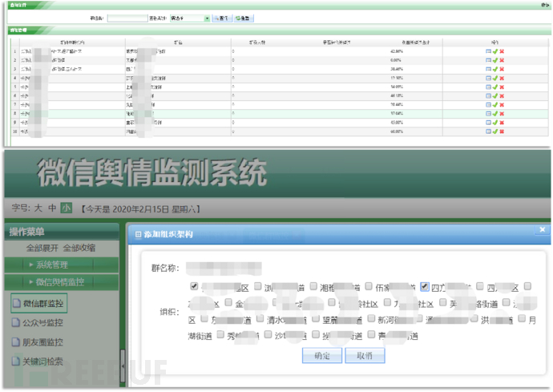Uncheck the first checked organization checkbox ending in 区

pos(194,286)
